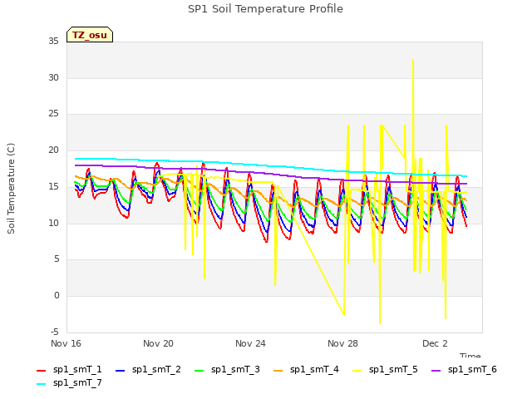Screen dimensions: 532x399
Task: Click the Nov 20 x-axis tick label
Action: pyautogui.click(x=158, y=343)
